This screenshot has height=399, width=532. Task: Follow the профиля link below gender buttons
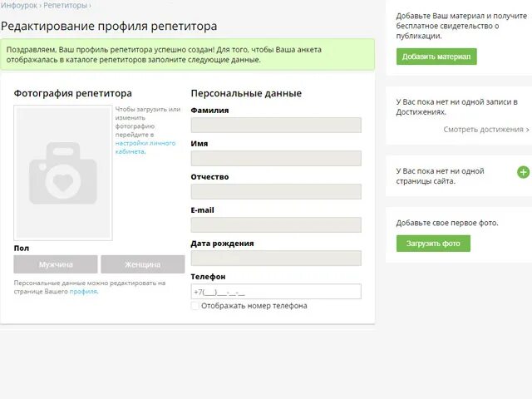coord(83,292)
